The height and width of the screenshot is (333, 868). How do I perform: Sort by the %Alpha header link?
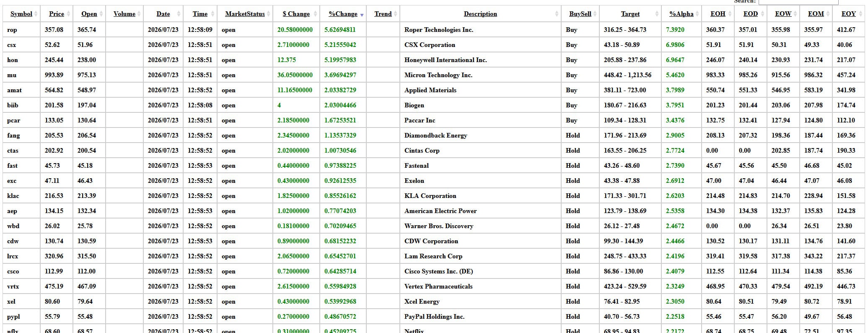[681, 14]
